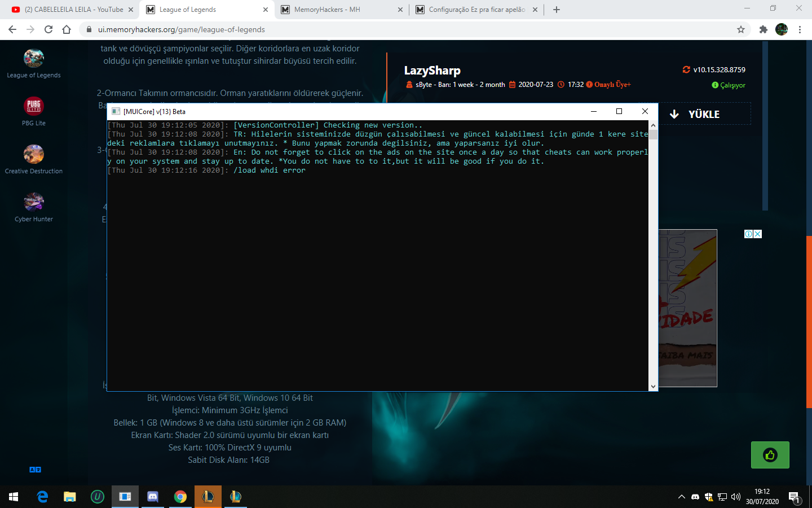This screenshot has height=508, width=812.
Task: Click the language switch icon in the sidebar
Action: tap(35, 470)
